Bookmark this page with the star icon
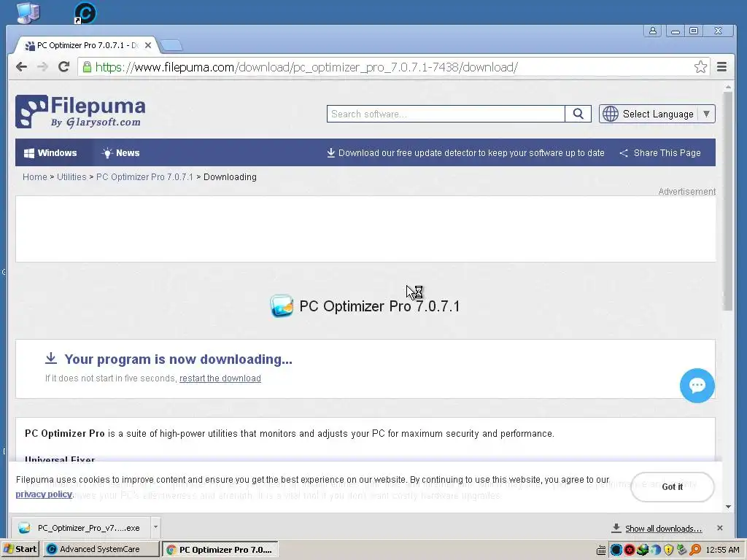Screen dimensions: 747x560 (700, 66)
